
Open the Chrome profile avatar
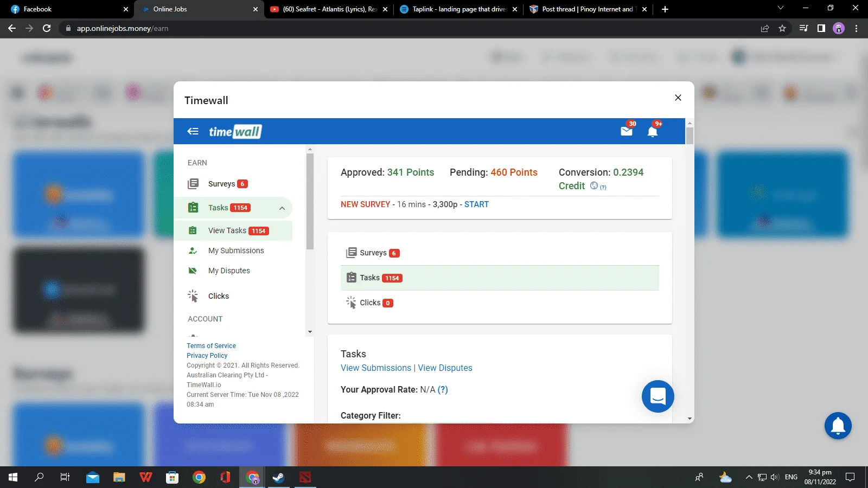coord(839,28)
